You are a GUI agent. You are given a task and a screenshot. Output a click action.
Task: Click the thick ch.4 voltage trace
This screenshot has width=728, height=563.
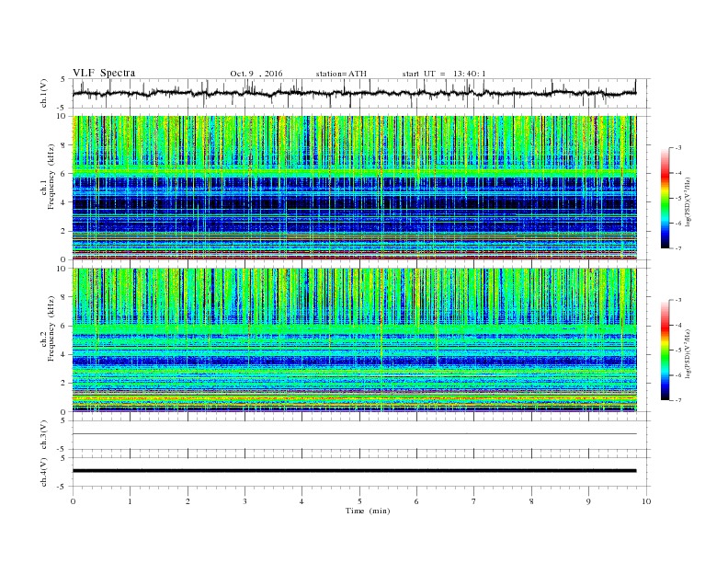(354, 471)
